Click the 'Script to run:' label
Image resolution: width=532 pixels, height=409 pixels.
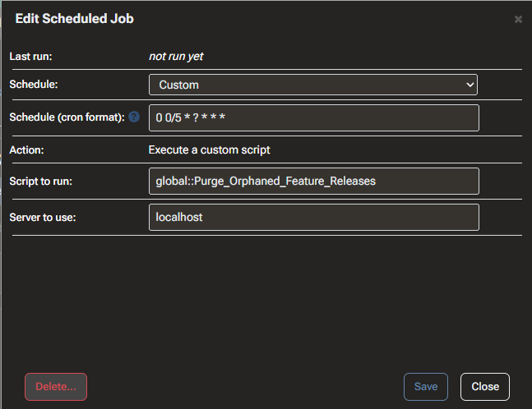(41, 182)
